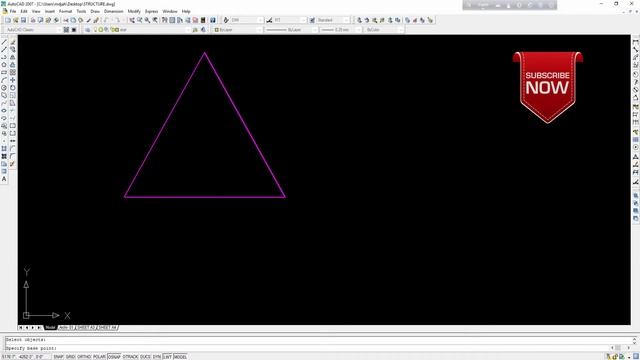Switch to the SHEET A4 layout tab

107,327
